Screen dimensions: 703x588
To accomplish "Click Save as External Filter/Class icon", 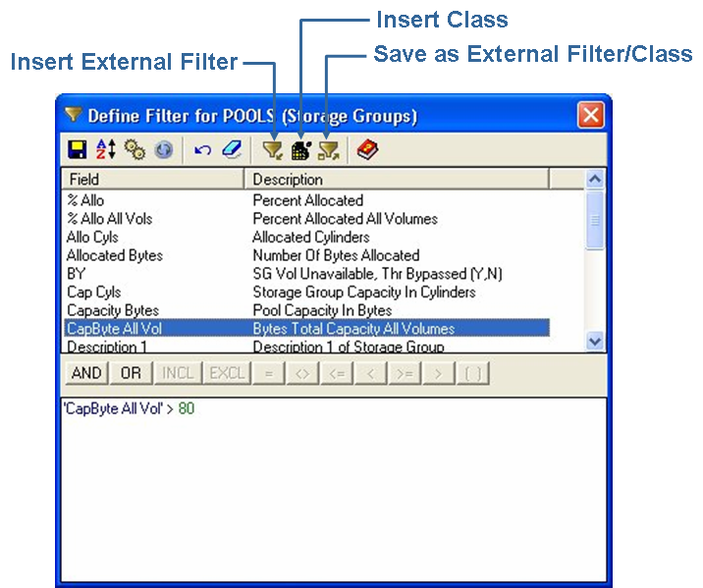I will 329,150.
